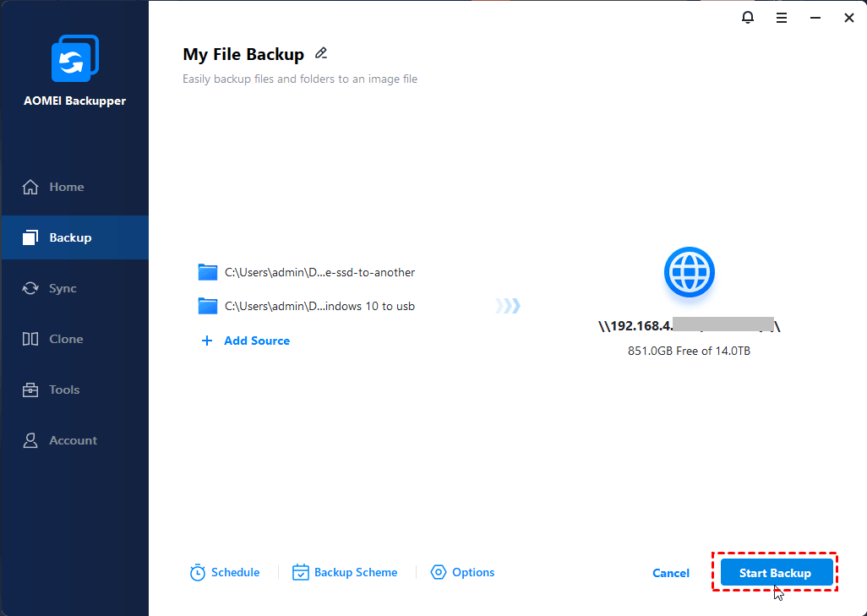The height and width of the screenshot is (616, 867).
Task: Click folder icon for indows 10 to usb source
Action: (208, 306)
